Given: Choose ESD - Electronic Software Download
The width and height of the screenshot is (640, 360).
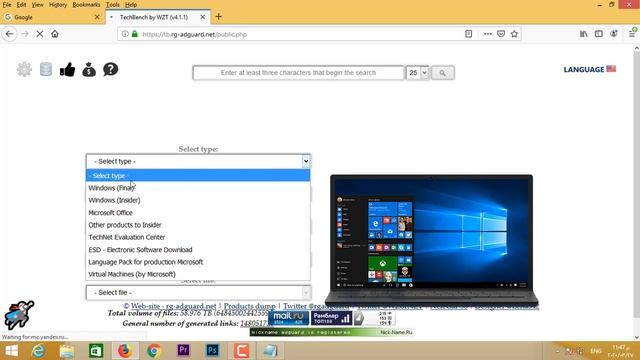Looking at the screenshot, I should coord(198,249).
